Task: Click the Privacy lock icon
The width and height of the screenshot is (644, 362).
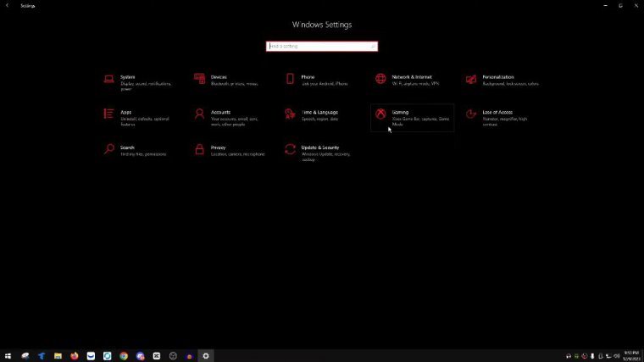Action: [199, 149]
